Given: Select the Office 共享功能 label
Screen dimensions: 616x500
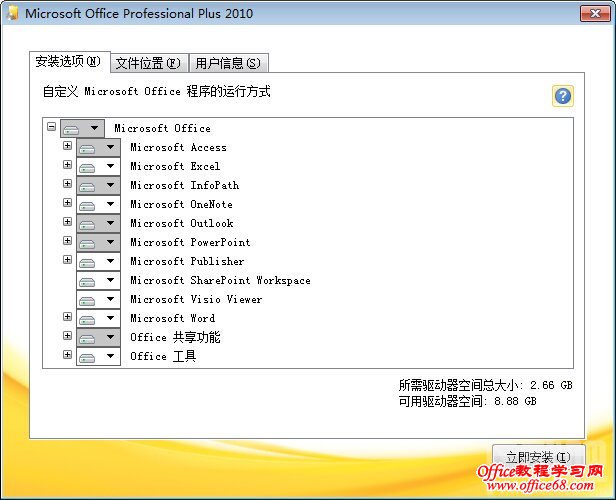Looking at the screenshot, I should 175,337.
